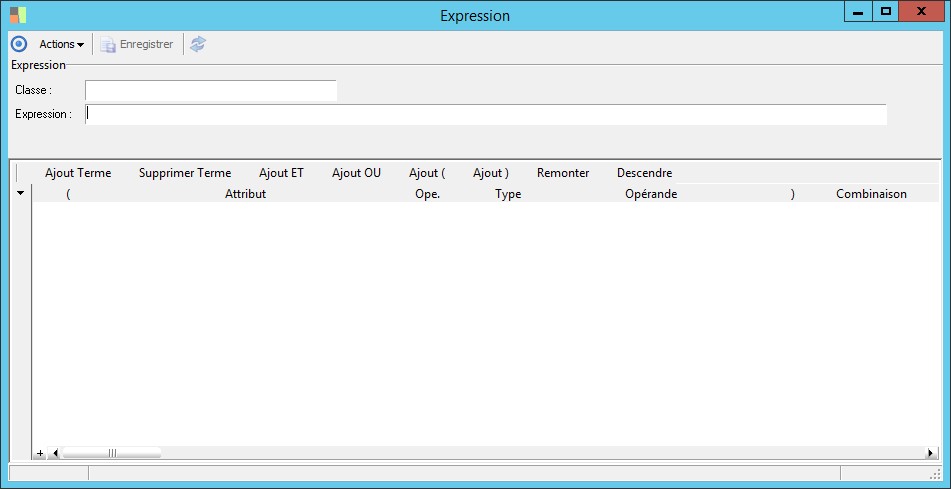Click the Enregistrer save button

[x=137, y=44]
